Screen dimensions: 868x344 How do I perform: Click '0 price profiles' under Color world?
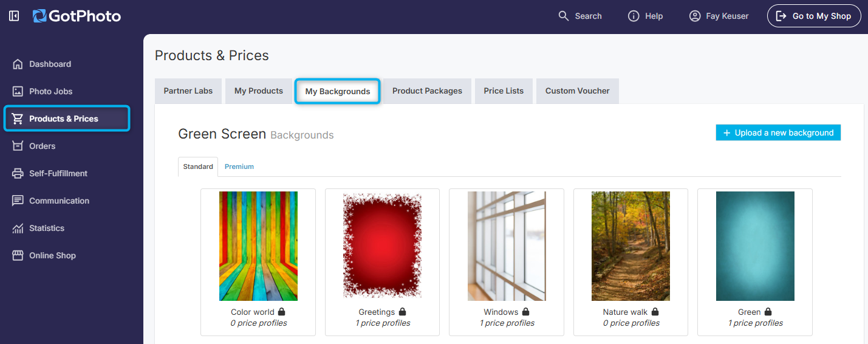[x=259, y=323]
